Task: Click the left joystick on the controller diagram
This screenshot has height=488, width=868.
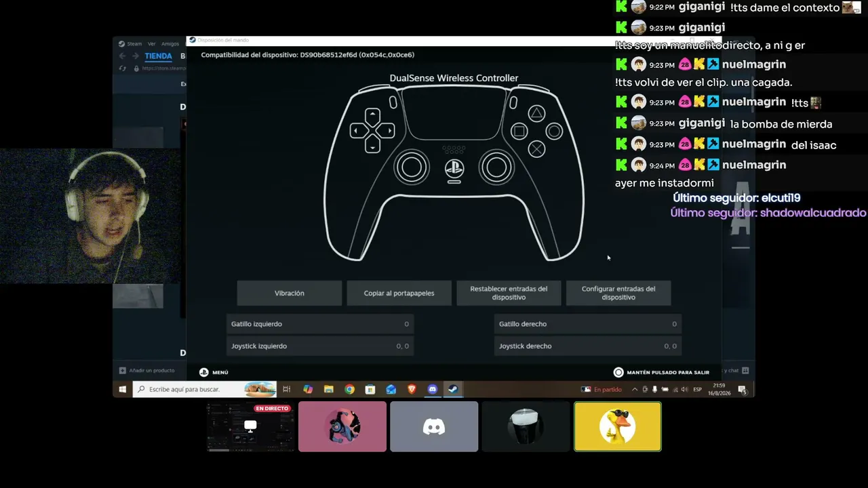Action: [x=412, y=167]
